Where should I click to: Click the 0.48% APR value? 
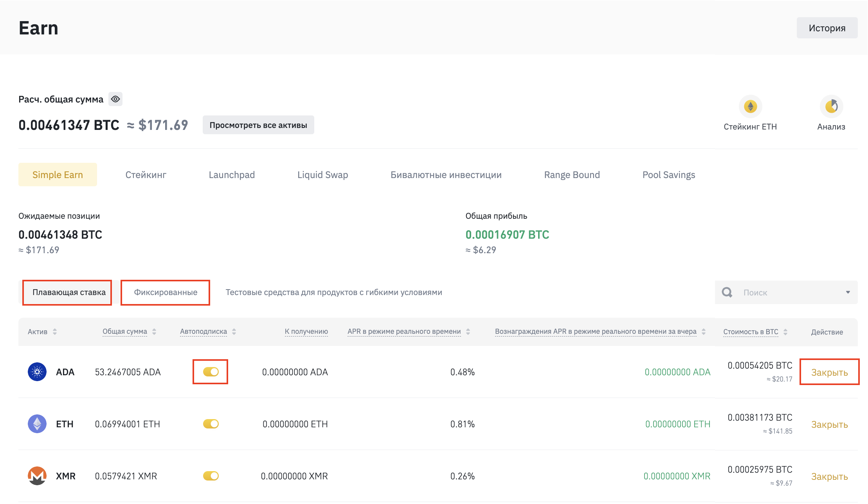tap(463, 372)
